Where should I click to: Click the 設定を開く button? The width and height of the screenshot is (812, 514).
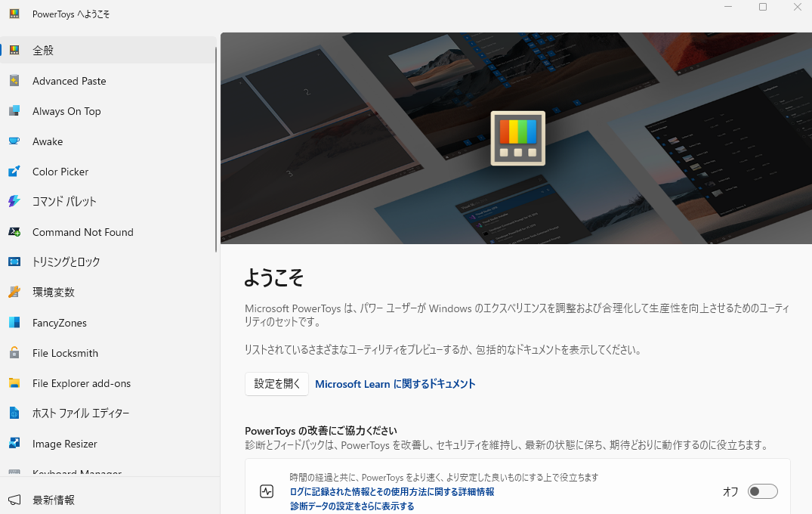(x=276, y=384)
